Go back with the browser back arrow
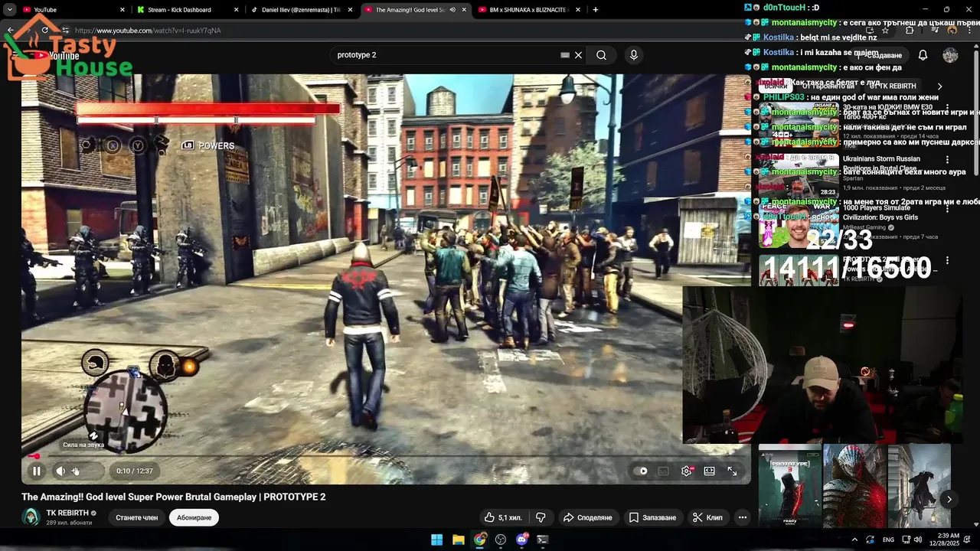This screenshot has width=980, height=551. 11,31
